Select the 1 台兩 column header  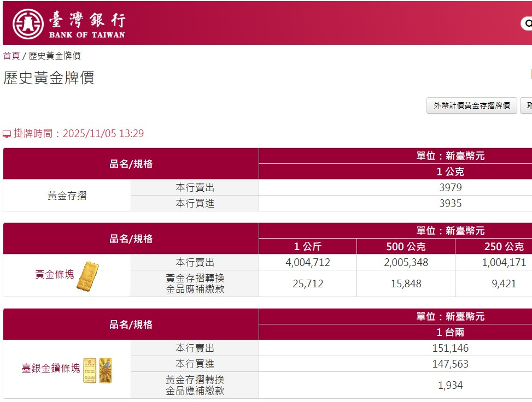point(451,332)
